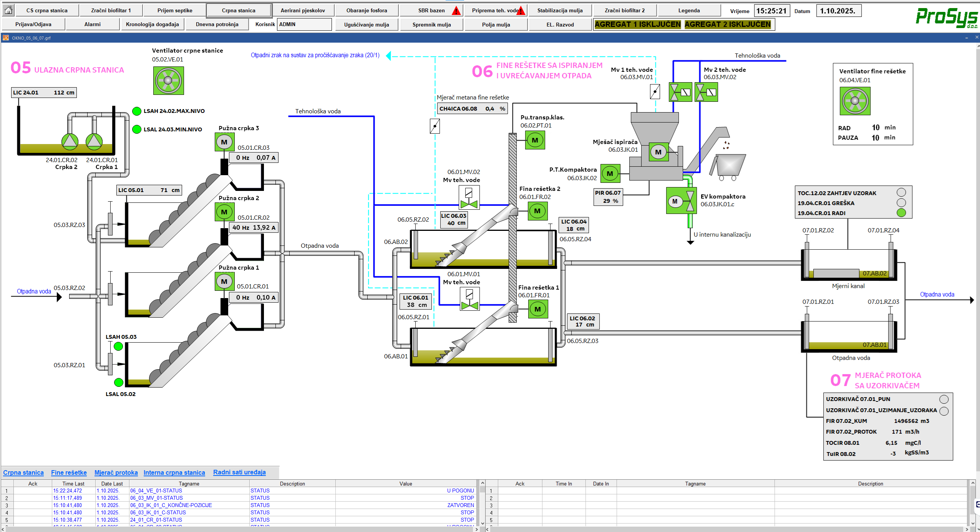The width and height of the screenshot is (980, 532).
Task: Click the Fina rešetka 1 motor icon
Action: click(537, 309)
